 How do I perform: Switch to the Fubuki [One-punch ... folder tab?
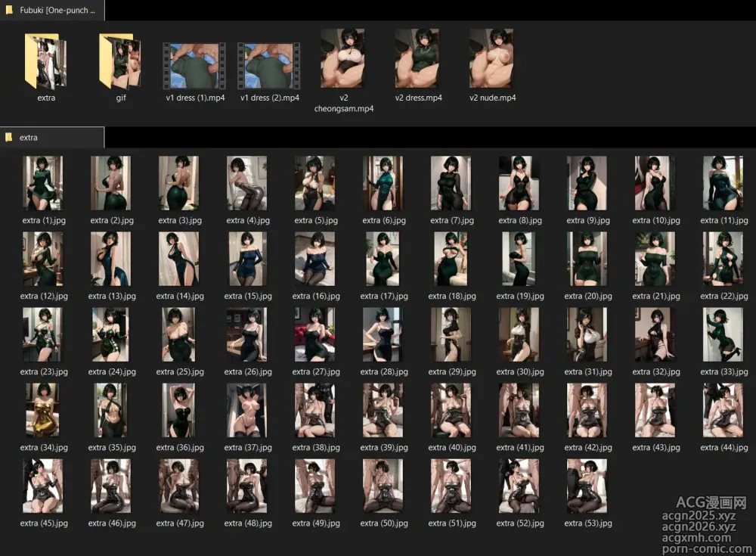pos(52,10)
